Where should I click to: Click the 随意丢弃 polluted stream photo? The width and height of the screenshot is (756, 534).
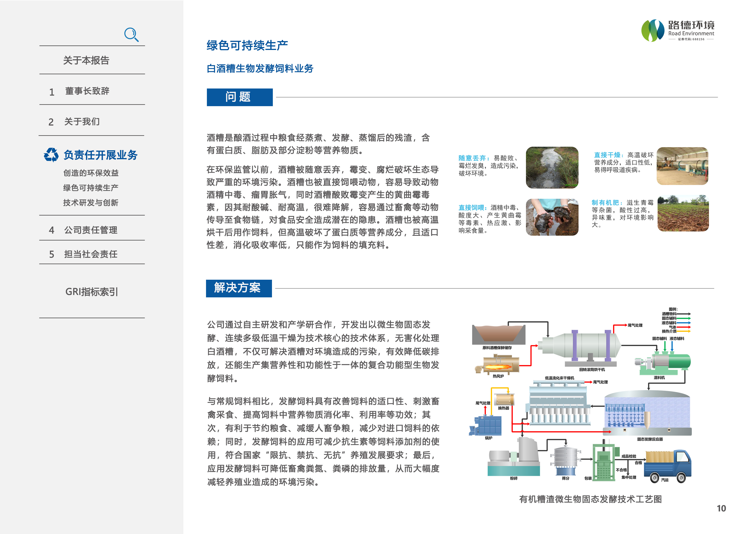552,168
